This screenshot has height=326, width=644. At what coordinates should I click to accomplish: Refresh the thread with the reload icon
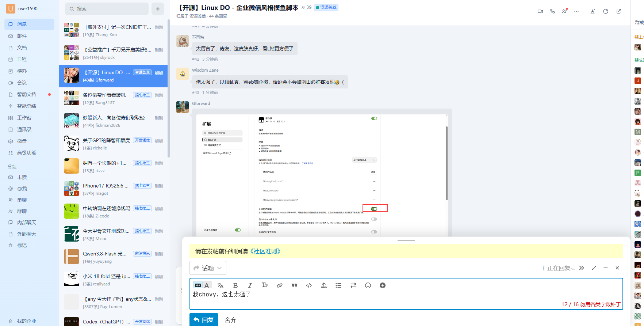point(606,11)
